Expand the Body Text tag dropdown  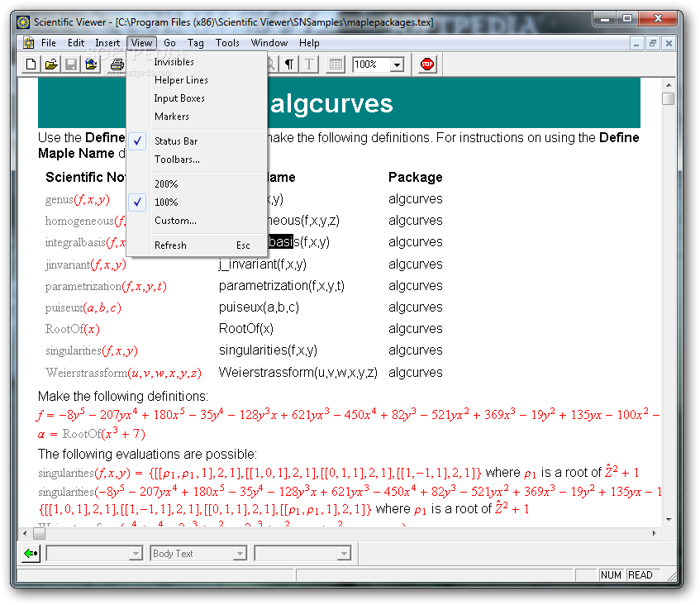point(240,554)
